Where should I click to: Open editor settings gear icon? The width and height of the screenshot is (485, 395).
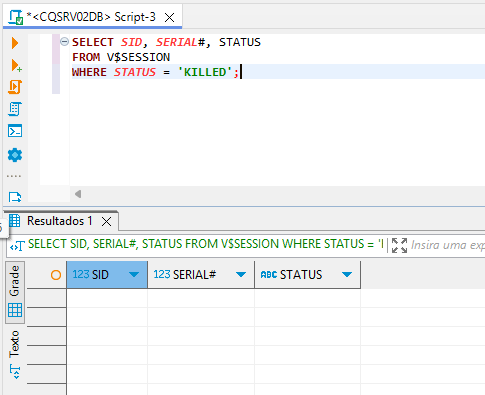(x=15, y=155)
